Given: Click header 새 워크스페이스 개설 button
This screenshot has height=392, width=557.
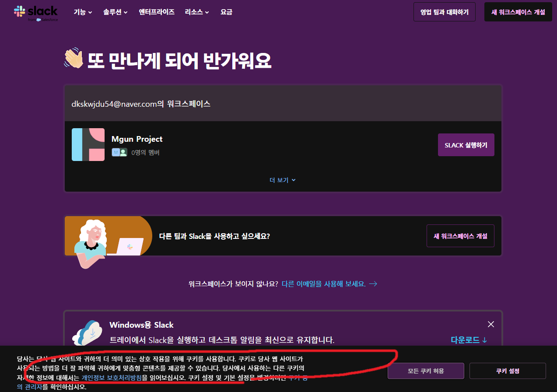Looking at the screenshot, I should (x=518, y=12).
